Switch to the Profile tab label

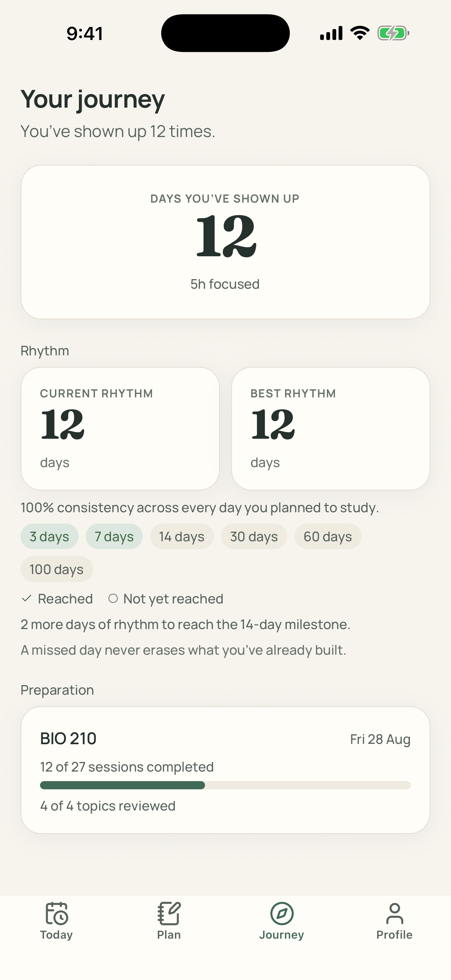(x=394, y=934)
